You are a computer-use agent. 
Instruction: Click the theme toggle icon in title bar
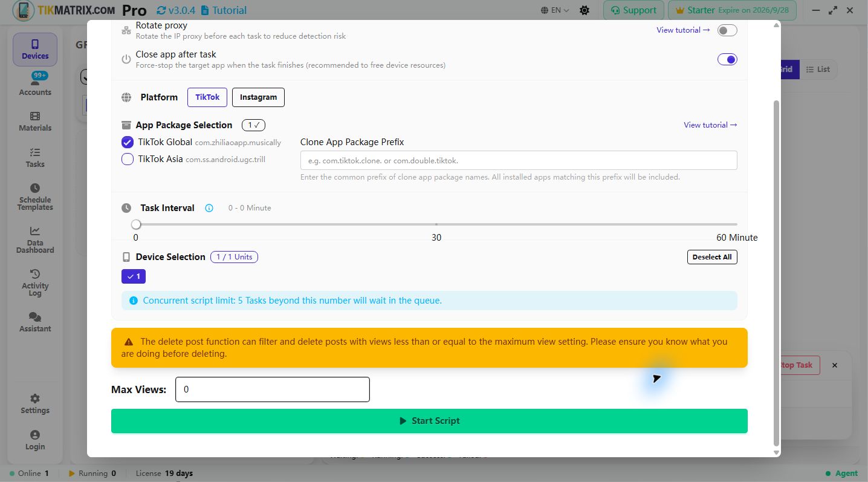pos(584,10)
